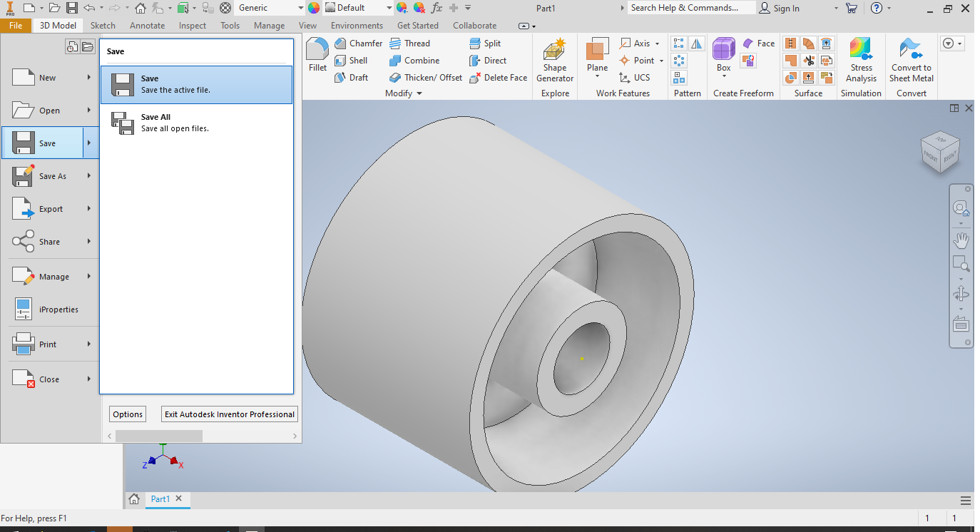This screenshot has width=980, height=532.
Task: Create a freeform Box
Action: pos(724,55)
